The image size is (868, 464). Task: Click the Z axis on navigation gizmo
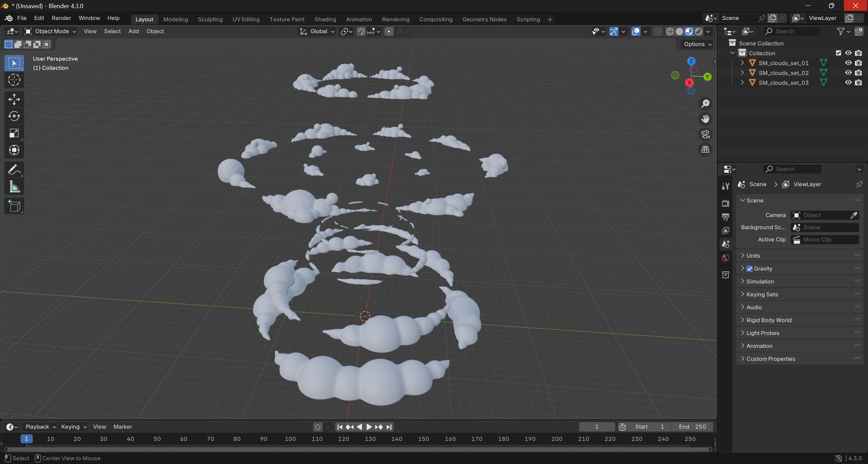coord(691,61)
